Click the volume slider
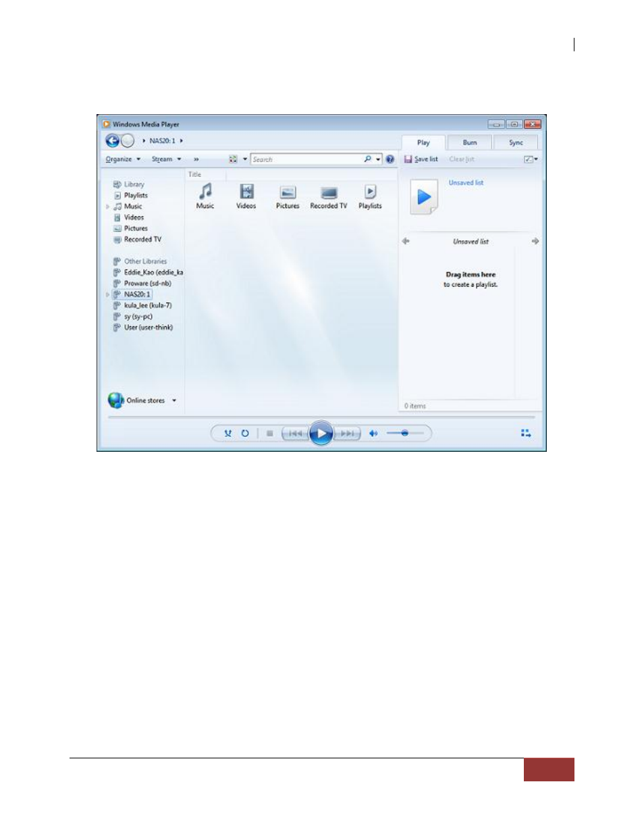This screenshot has width=644, height=834. [405, 433]
